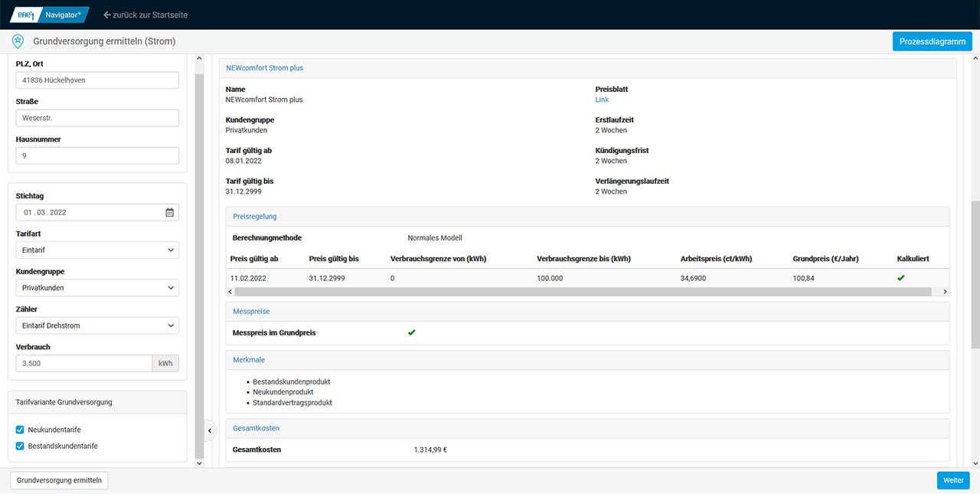
Task: Open the Kundengruppe dropdown
Action: click(x=97, y=288)
